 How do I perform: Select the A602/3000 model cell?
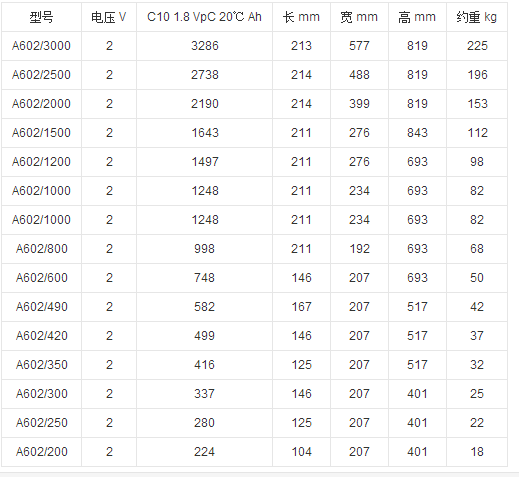(x=41, y=46)
